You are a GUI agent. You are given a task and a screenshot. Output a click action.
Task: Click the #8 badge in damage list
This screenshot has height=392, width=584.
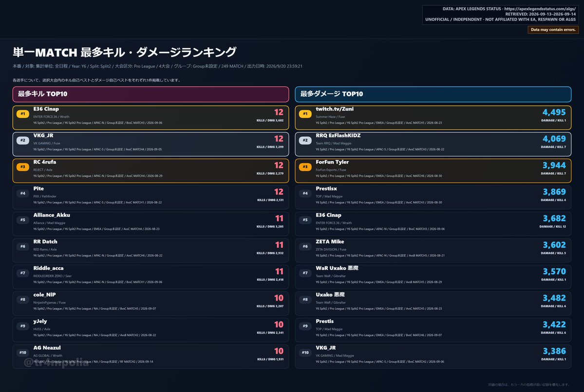pos(305,299)
